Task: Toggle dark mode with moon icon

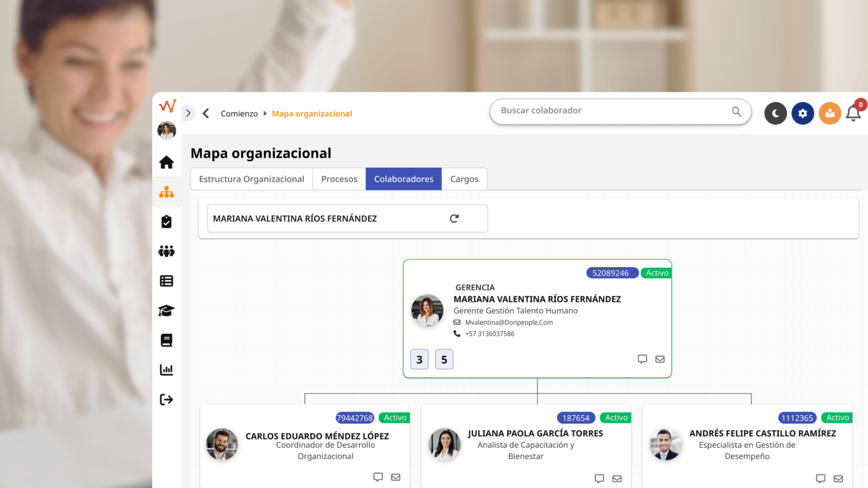Action: tap(775, 113)
